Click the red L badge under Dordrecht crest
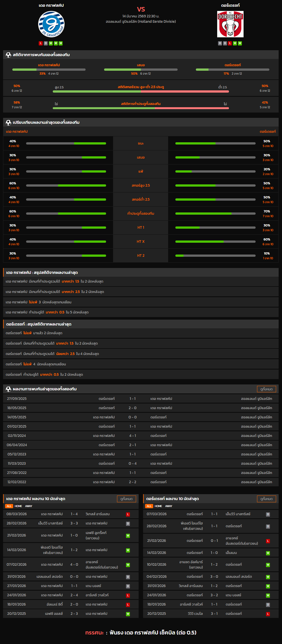Viewport: 282px width, 644px height. coord(230,43)
